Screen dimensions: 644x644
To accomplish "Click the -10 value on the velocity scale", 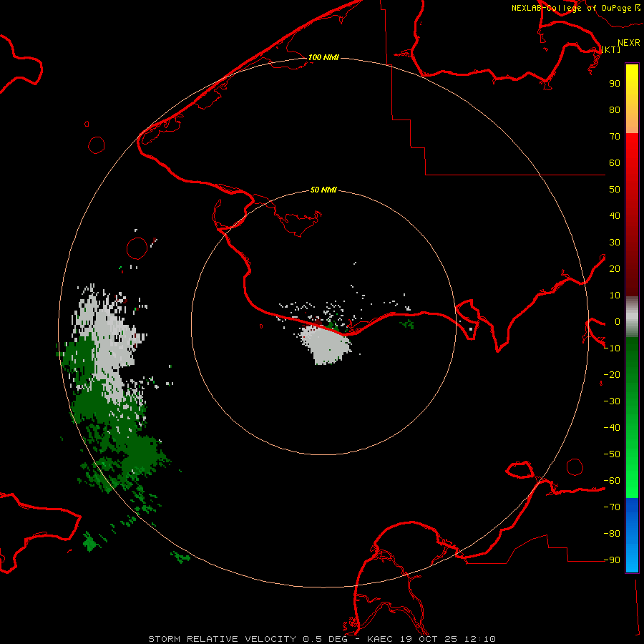I will coord(612,348).
